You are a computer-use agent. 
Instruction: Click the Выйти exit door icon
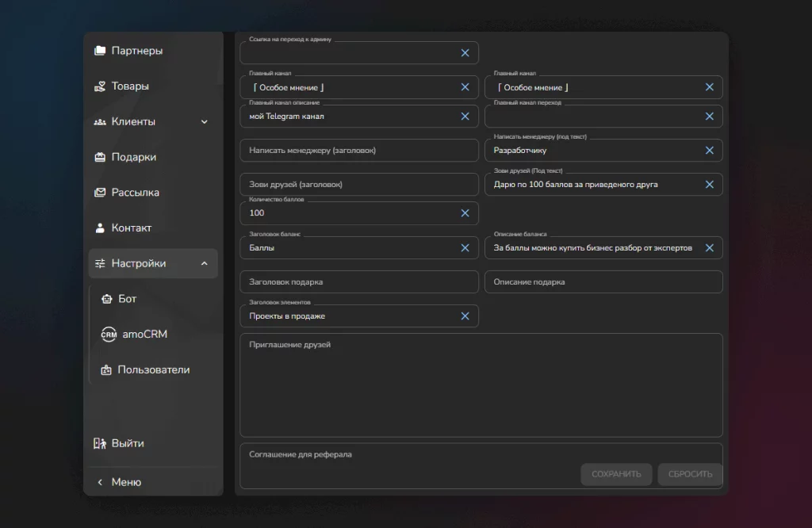[x=99, y=443]
